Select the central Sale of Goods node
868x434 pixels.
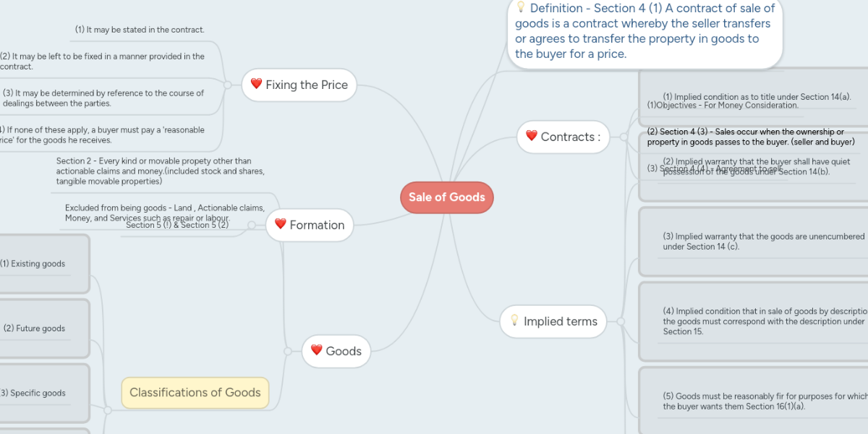446,197
